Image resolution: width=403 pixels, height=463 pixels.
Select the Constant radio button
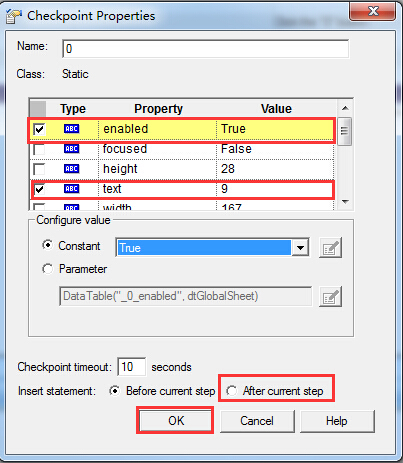[47, 245]
